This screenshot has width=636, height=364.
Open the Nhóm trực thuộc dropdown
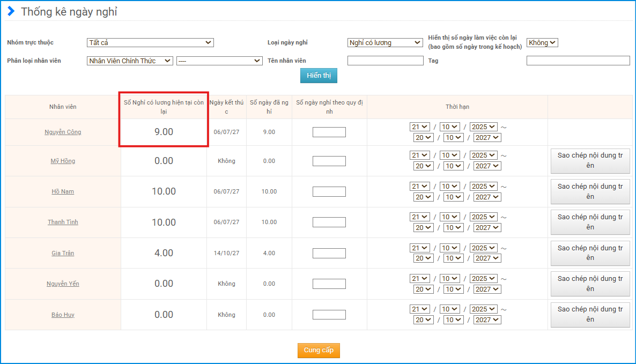tap(150, 43)
